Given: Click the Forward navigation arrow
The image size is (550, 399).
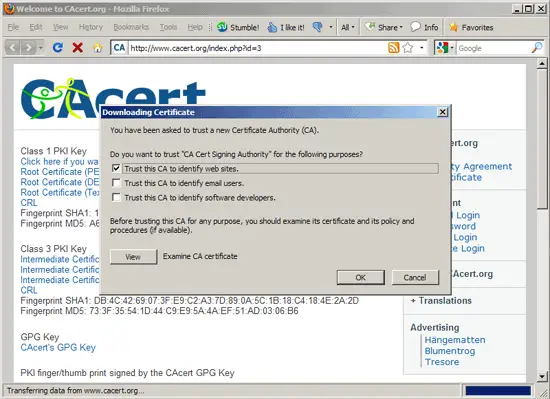Looking at the screenshot, I should (x=28, y=48).
